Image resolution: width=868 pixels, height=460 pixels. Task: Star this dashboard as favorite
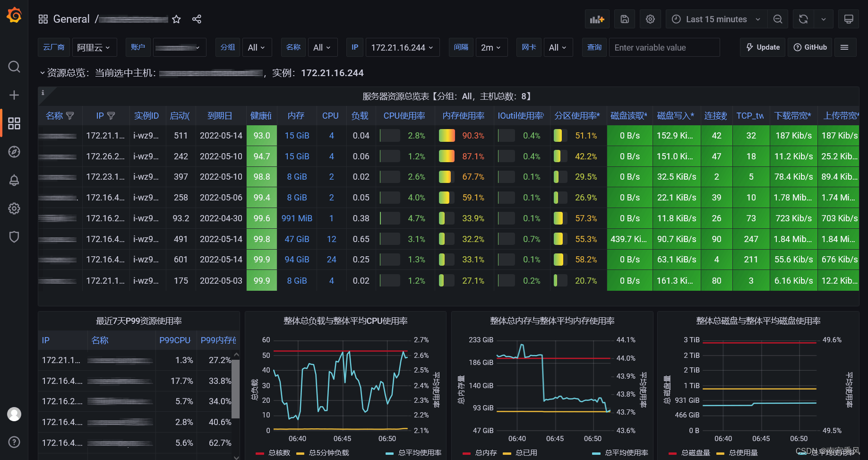pos(176,19)
